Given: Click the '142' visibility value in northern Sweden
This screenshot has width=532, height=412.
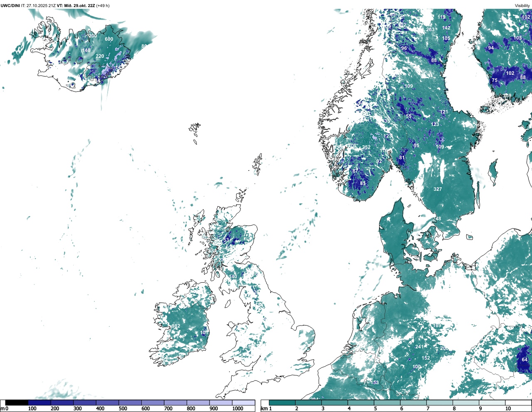Looking at the screenshot, I should point(446,28).
